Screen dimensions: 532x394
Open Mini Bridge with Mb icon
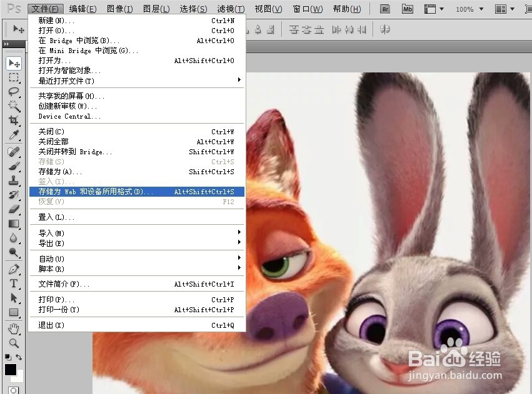(407, 9)
